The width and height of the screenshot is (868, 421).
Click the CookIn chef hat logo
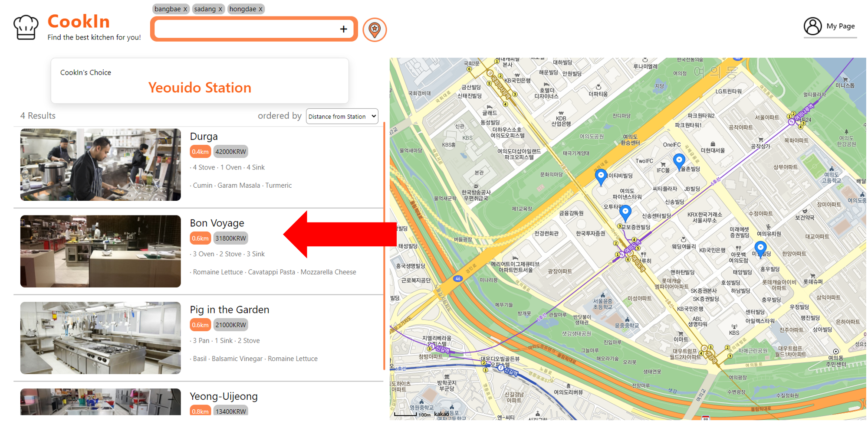tap(26, 27)
